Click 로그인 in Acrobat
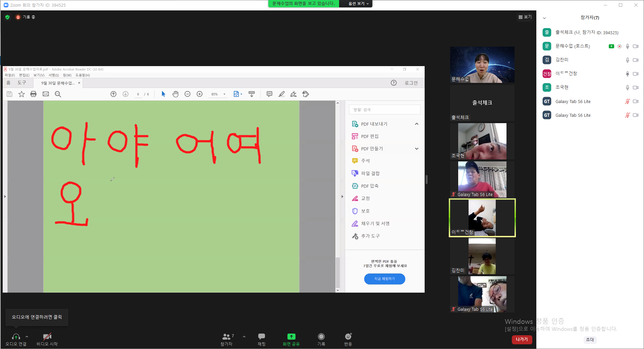This screenshot has width=644, height=349. 411,83
